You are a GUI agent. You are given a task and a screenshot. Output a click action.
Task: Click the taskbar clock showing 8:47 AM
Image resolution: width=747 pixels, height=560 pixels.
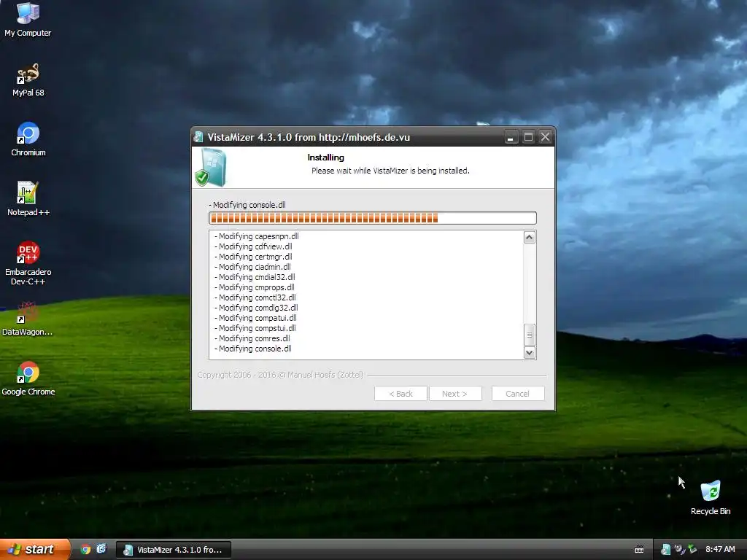click(x=720, y=550)
